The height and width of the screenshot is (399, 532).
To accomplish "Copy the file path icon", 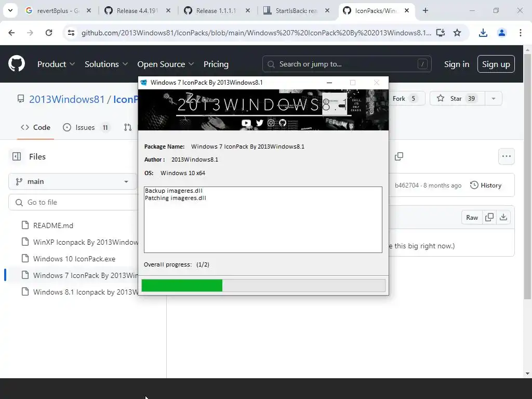I will tap(399, 156).
